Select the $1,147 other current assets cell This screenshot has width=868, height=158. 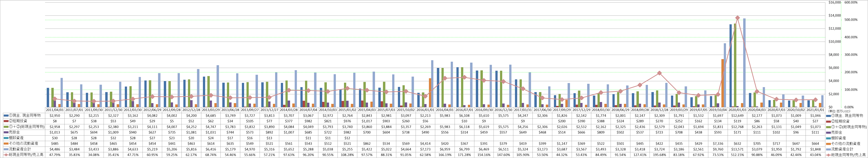pos(562,144)
